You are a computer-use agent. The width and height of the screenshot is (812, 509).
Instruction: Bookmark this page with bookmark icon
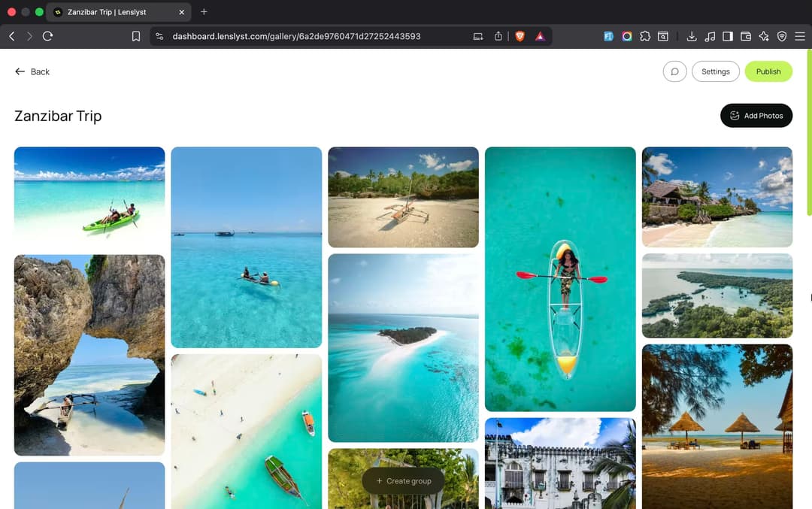(x=135, y=36)
